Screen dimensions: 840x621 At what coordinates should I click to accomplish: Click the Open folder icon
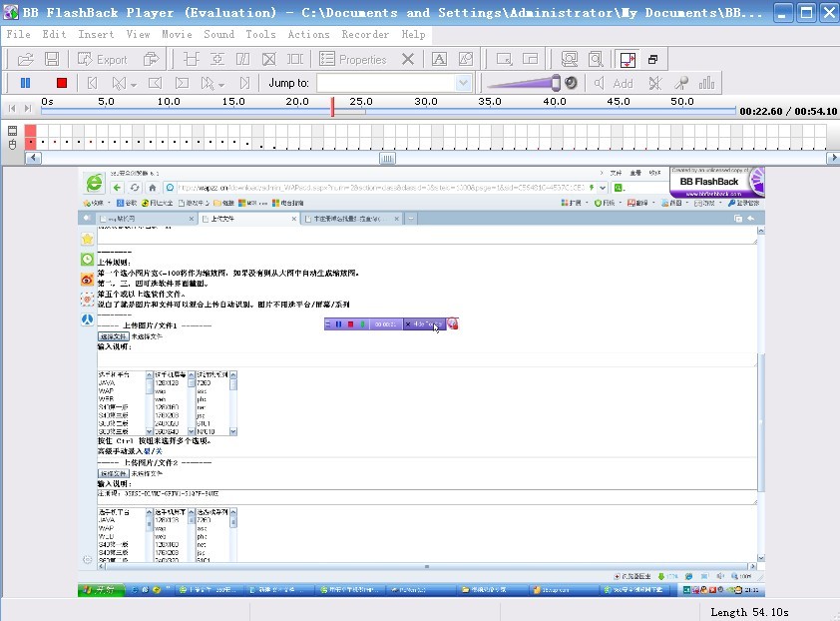[x=26, y=59]
